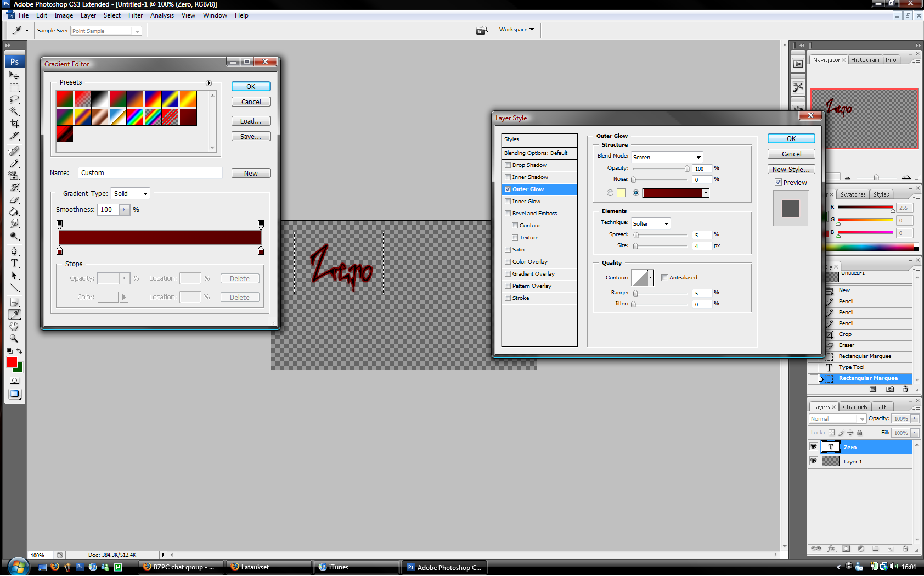Toggle the Preview checkbox

(778, 182)
